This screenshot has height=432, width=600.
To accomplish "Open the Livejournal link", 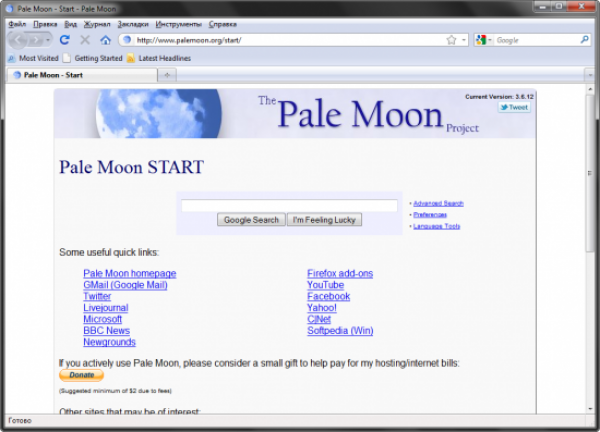I will click(x=106, y=308).
